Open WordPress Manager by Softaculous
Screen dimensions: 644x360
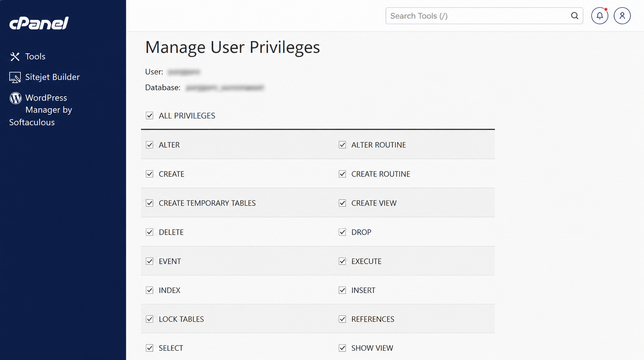[x=41, y=110]
